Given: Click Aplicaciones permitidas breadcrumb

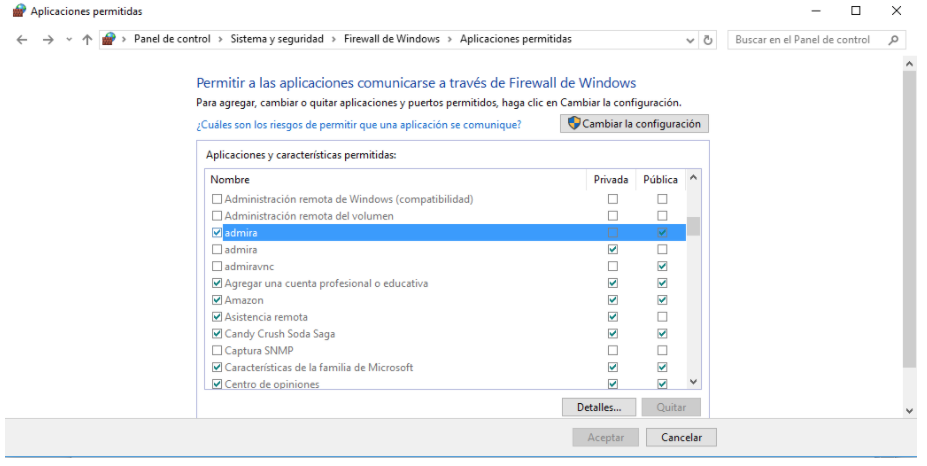Looking at the screenshot, I should [x=516, y=39].
